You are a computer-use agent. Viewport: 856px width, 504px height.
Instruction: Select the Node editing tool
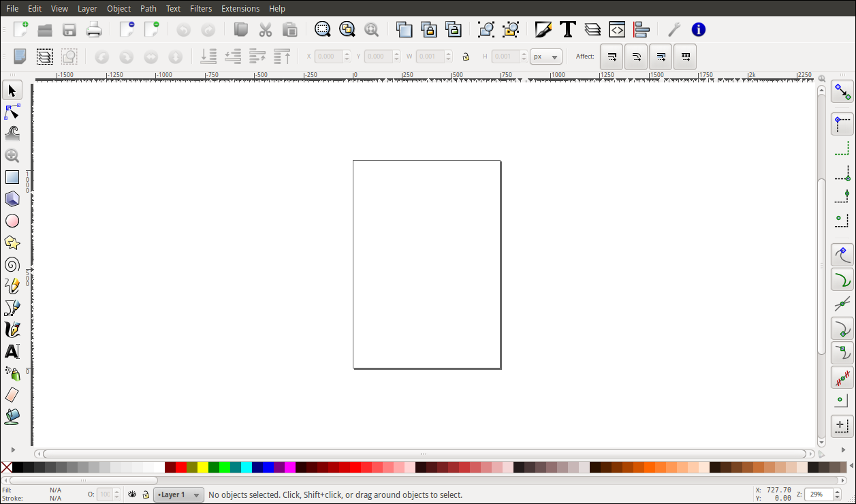[x=12, y=112]
